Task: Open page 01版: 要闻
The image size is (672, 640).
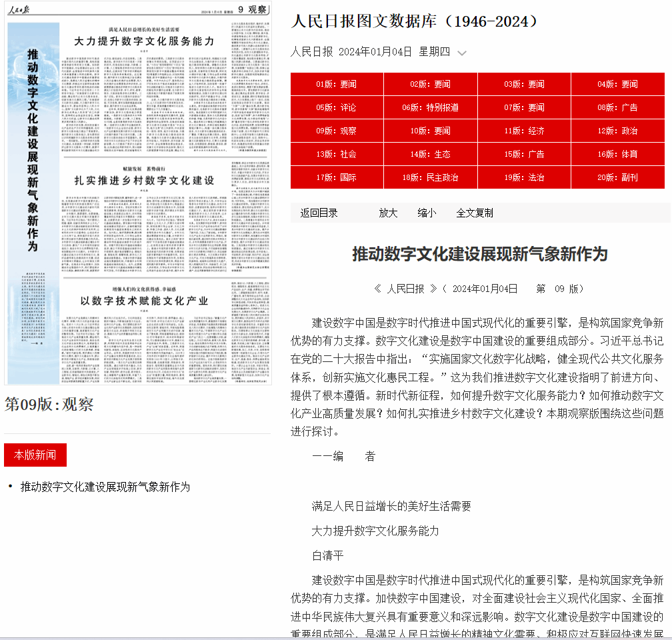Action: pos(337,85)
